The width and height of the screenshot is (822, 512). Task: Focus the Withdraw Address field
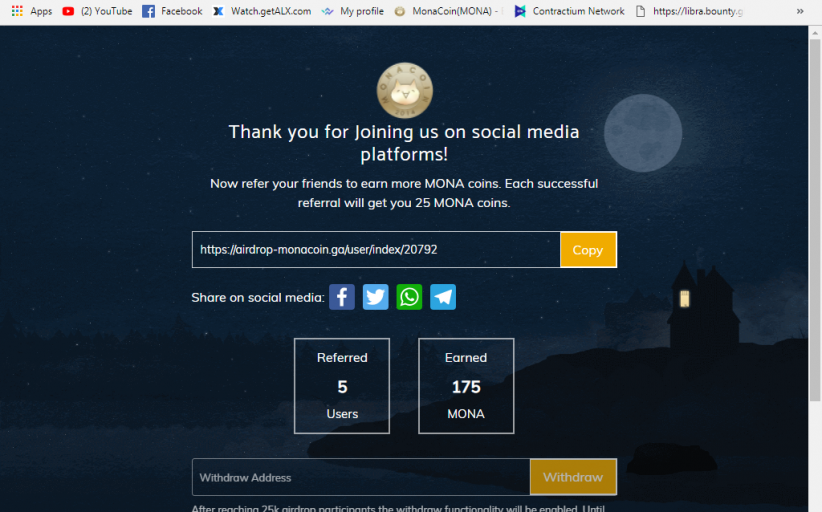click(x=361, y=477)
